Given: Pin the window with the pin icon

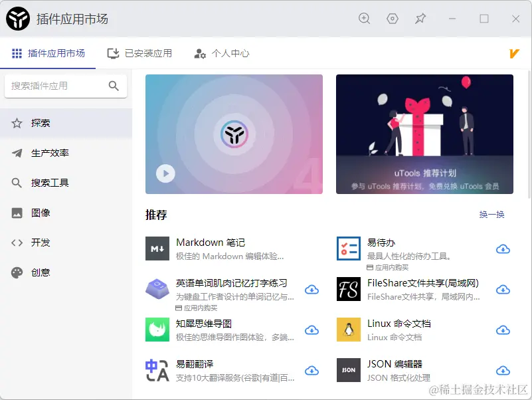Looking at the screenshot, I should tap(420, 19).
